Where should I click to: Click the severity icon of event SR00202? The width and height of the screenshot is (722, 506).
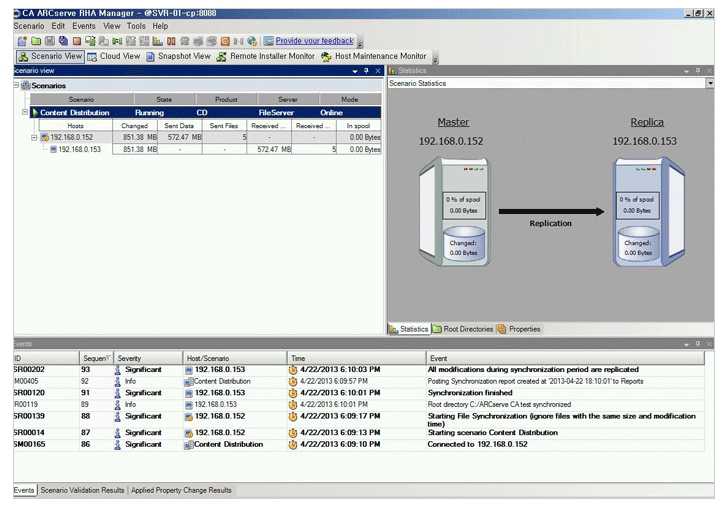coord(117,370)
